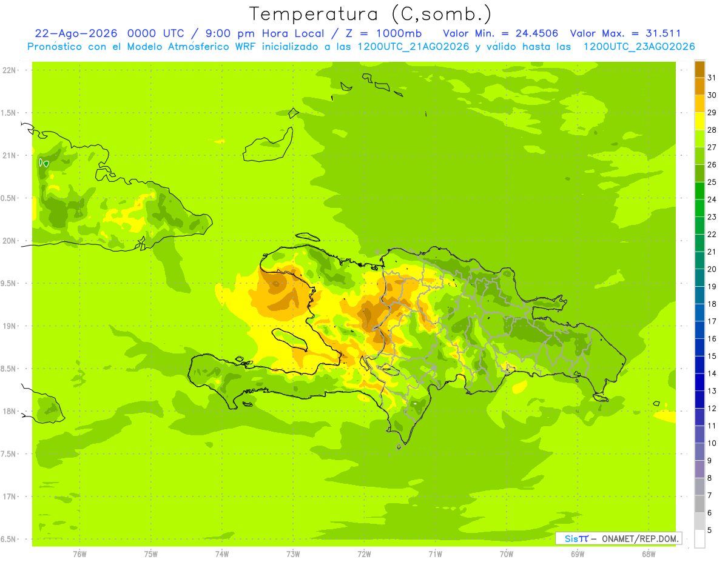Click the "76W" longitude label
728x562 pixels.
click(79, 554)
